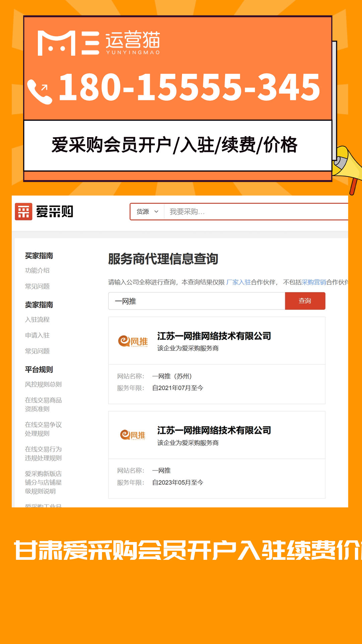Expand the 货源 category dropdown
This screenshot has height=644, width=362.
click(147, 212)
